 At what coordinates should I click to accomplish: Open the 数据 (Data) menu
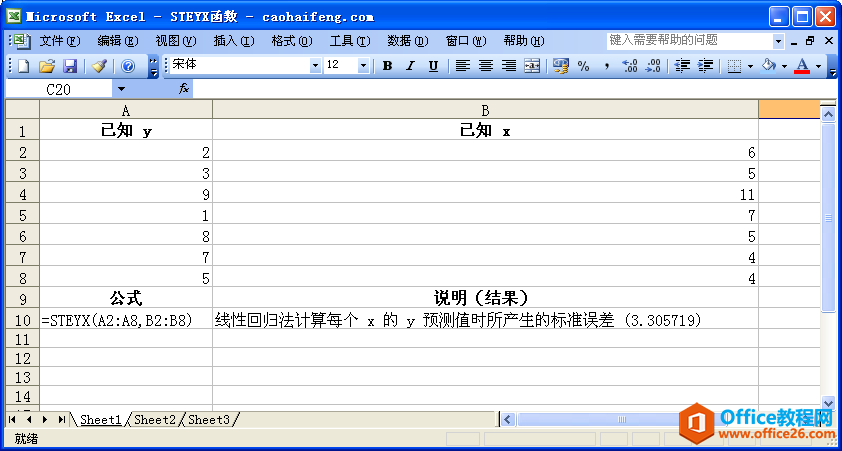408,41
